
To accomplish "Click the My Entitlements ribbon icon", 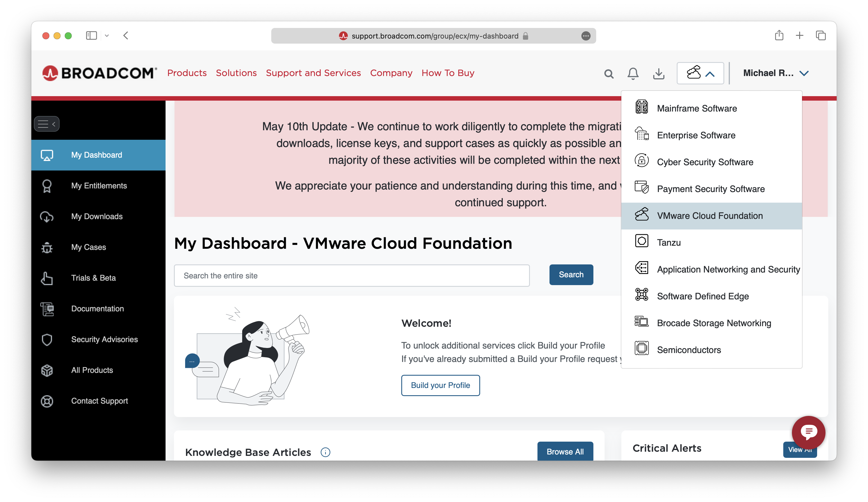I will 47,186.
